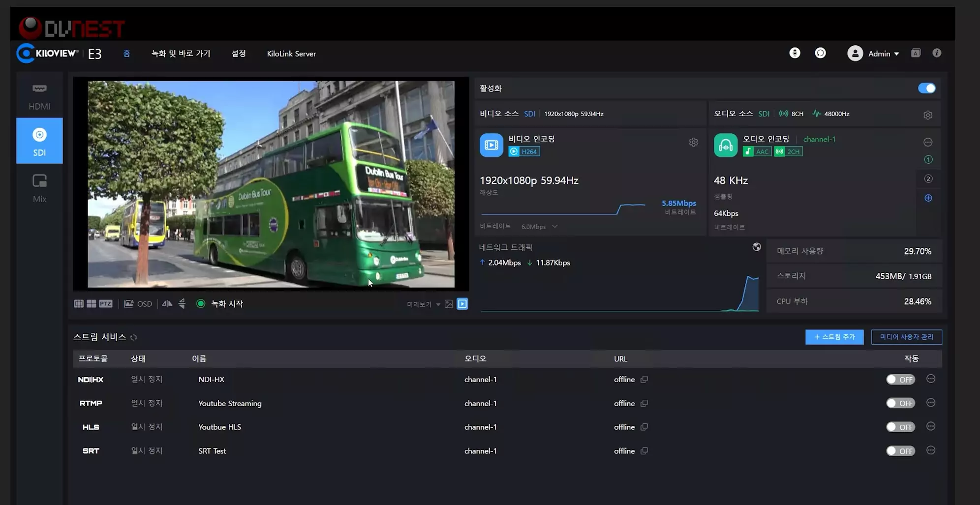Click the Add Stream button

tap(834, 337)
